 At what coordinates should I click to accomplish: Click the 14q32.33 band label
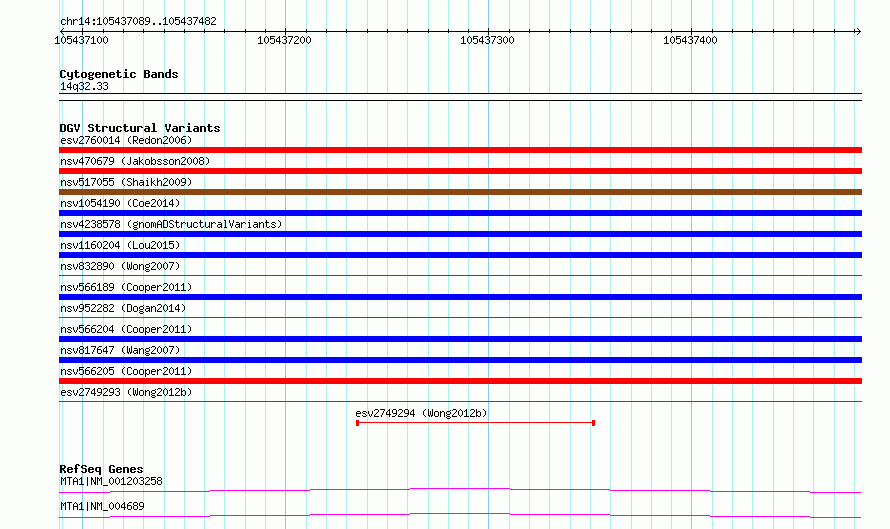(x=84, y=86)
